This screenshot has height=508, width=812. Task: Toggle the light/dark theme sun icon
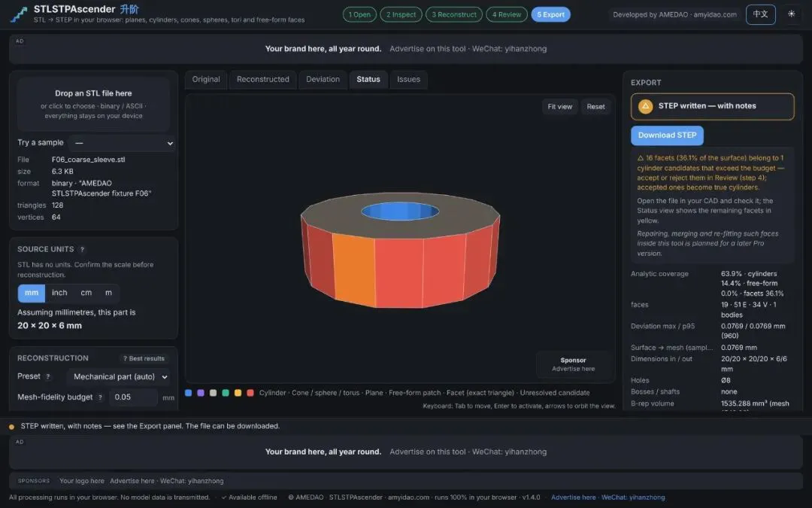click(791, 14)
